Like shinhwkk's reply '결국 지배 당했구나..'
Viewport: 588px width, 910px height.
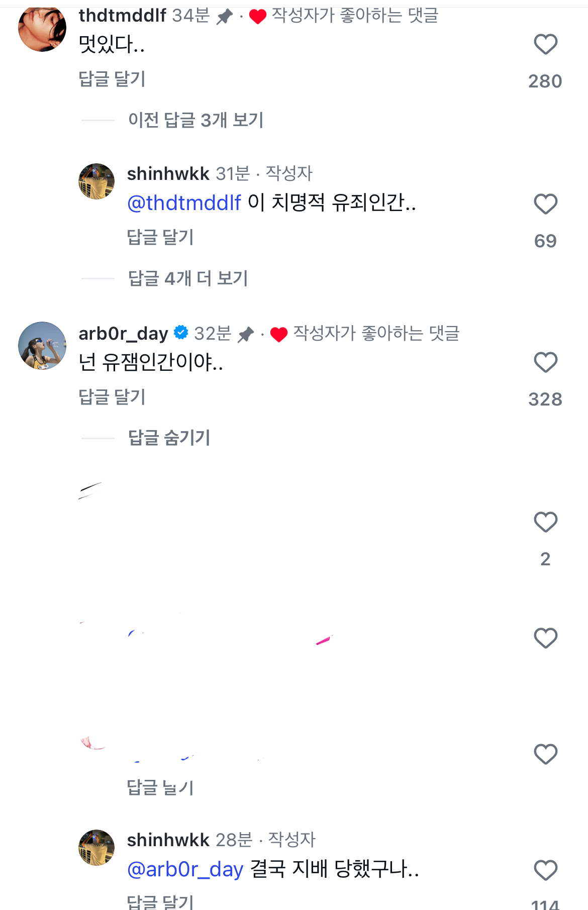coord(545,871)
